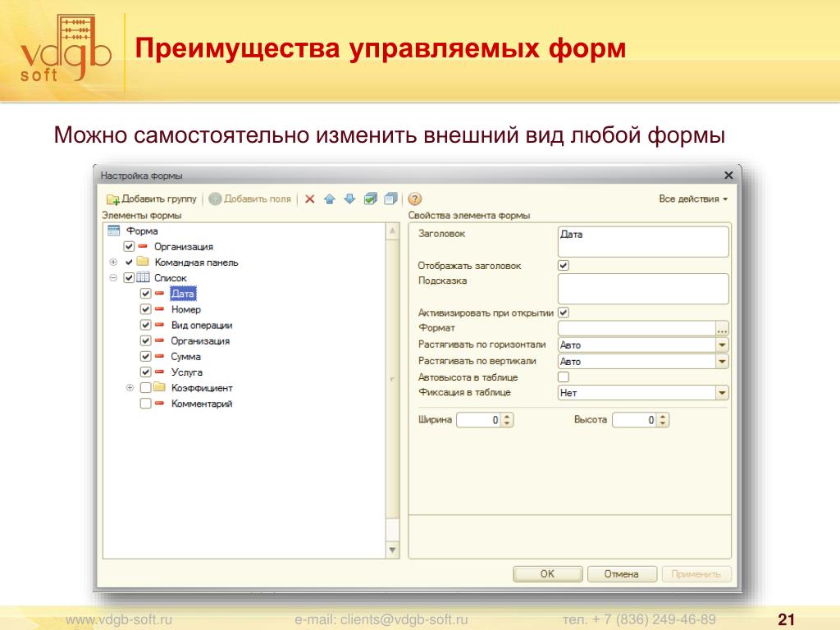Click the Заголовок text field

[x=643, y=242]
